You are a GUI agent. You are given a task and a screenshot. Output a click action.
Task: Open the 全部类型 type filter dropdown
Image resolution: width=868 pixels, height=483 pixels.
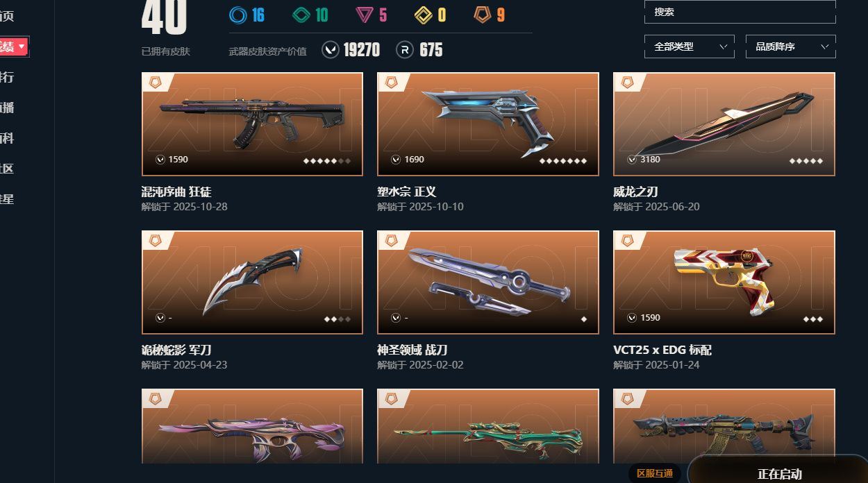[690, 46]
